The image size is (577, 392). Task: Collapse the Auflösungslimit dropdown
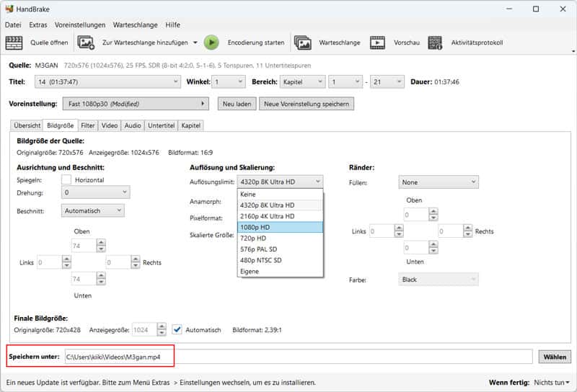(x=281, y=182)
